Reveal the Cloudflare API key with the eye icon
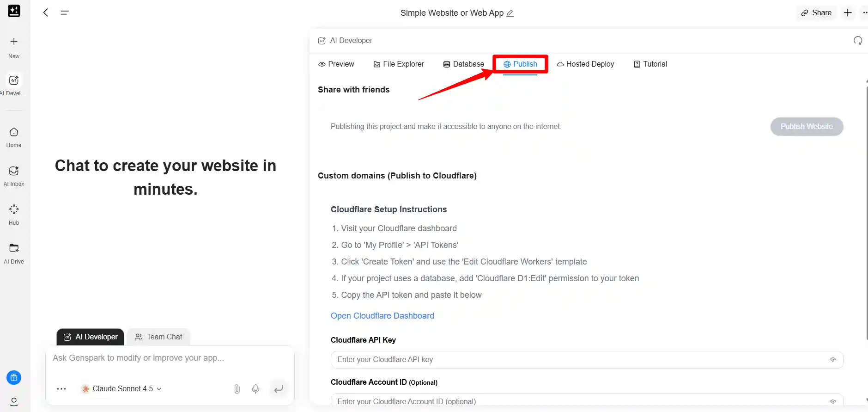Screen dimensions: 868x412 (x=833, y=359)
